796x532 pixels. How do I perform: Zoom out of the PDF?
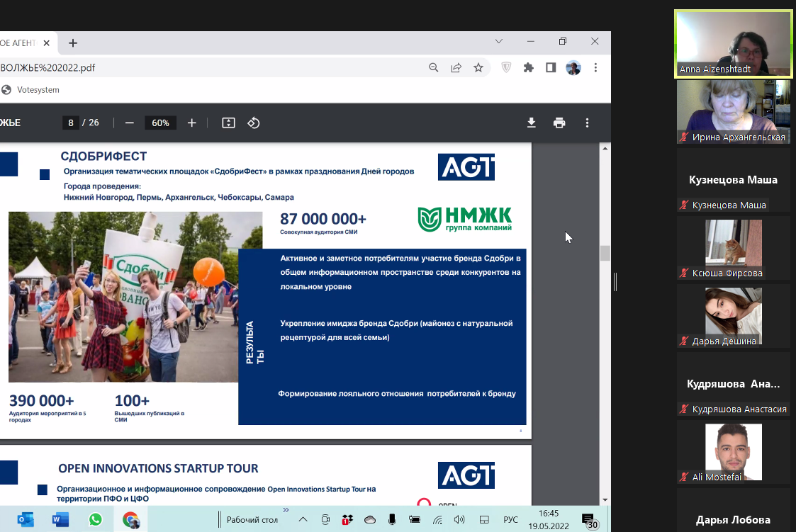coord(130,123)
